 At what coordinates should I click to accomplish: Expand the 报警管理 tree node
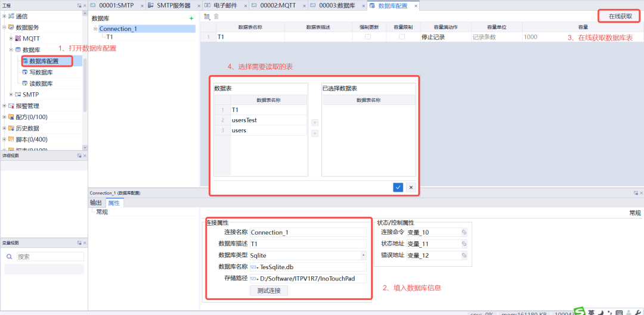4,106
